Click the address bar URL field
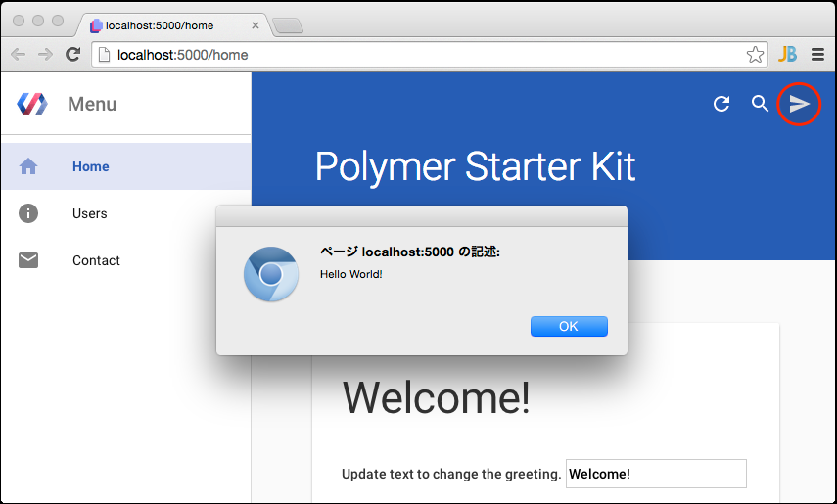Viewport: 837px width, 504px height. click(x=430, y=55)
